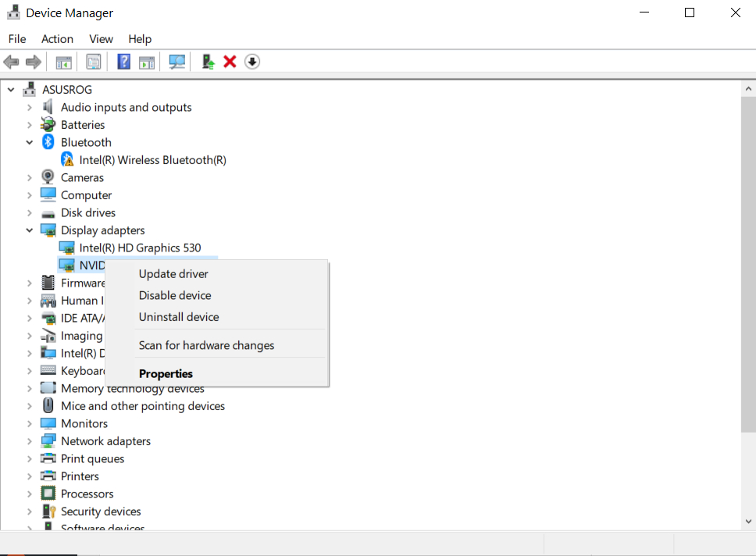
Task: Collapse the Bluetooth category
Action: (30, 142)
